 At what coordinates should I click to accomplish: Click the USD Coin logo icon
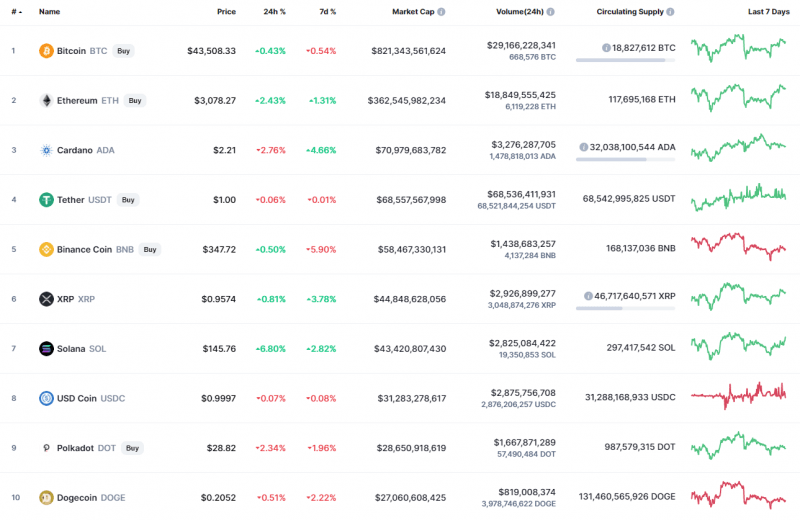coord(46,398)
